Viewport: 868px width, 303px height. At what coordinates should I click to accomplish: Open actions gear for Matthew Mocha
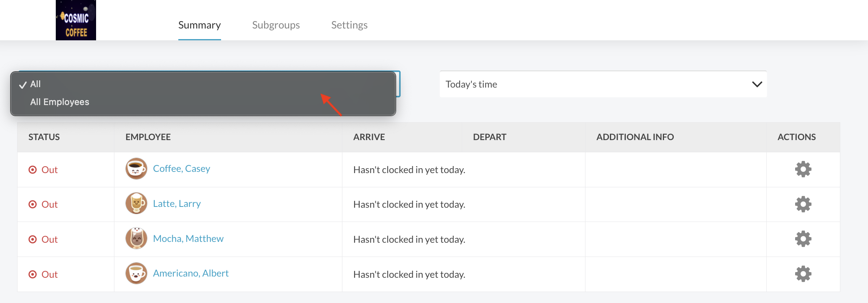[803, 239]
